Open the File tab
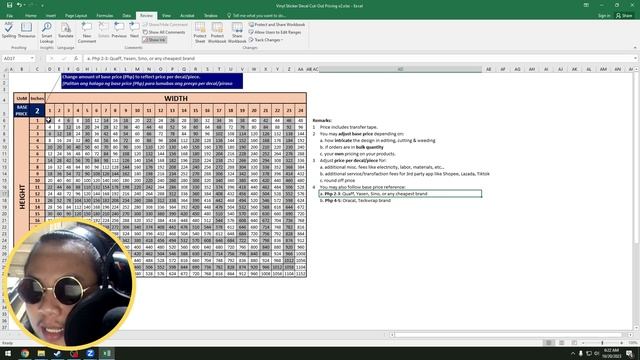This screenshot has height=360, width=640. click(x=9, y=16)
